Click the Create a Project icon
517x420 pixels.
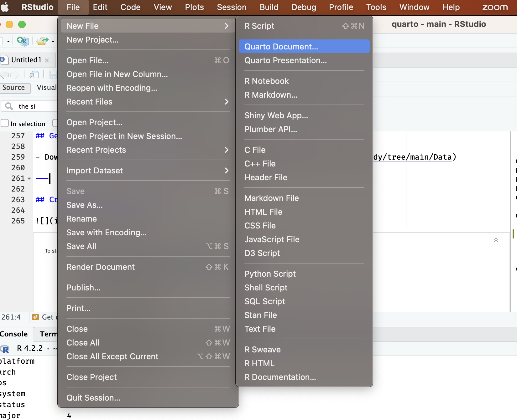tap(23, 41)
